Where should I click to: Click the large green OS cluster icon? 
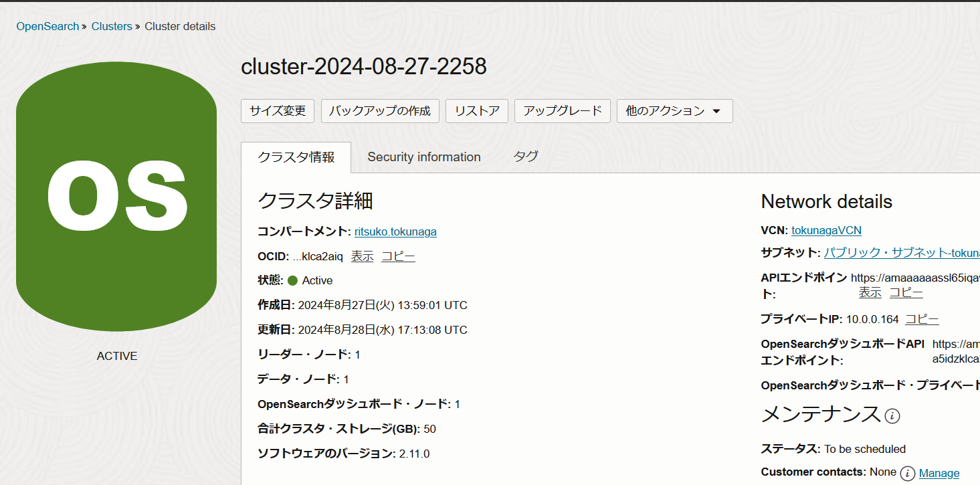tap(116, 197)
